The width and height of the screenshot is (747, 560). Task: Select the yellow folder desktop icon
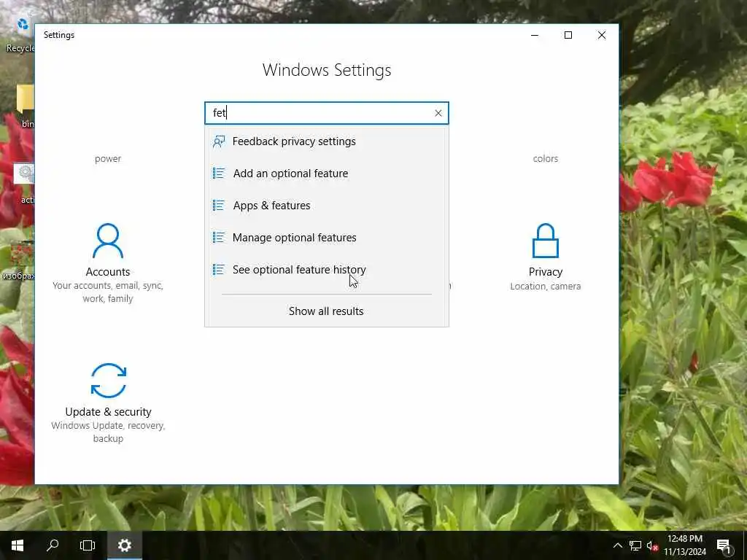tap(25, 106)
